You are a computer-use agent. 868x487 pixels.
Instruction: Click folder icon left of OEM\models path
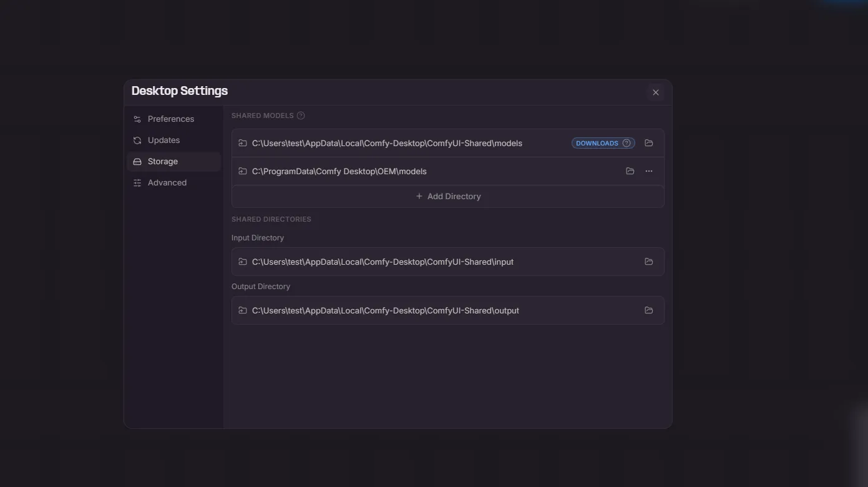243,171
